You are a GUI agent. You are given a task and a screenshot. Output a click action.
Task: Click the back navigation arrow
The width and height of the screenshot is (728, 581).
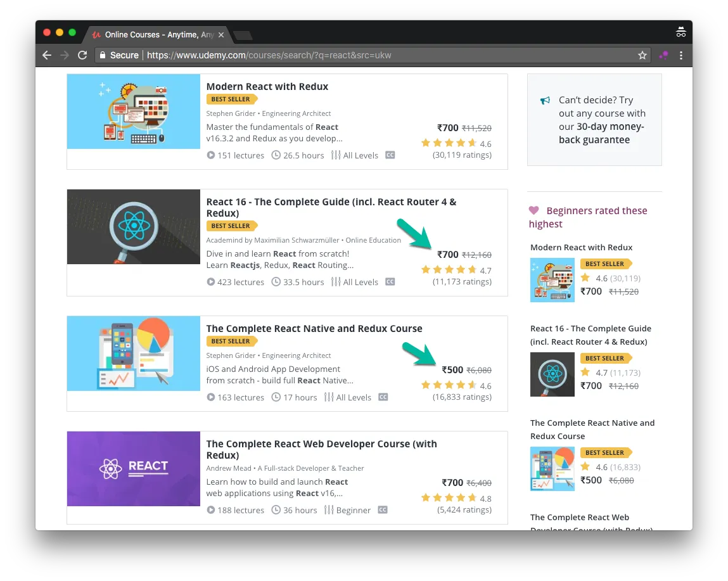(x=46, y=55)
